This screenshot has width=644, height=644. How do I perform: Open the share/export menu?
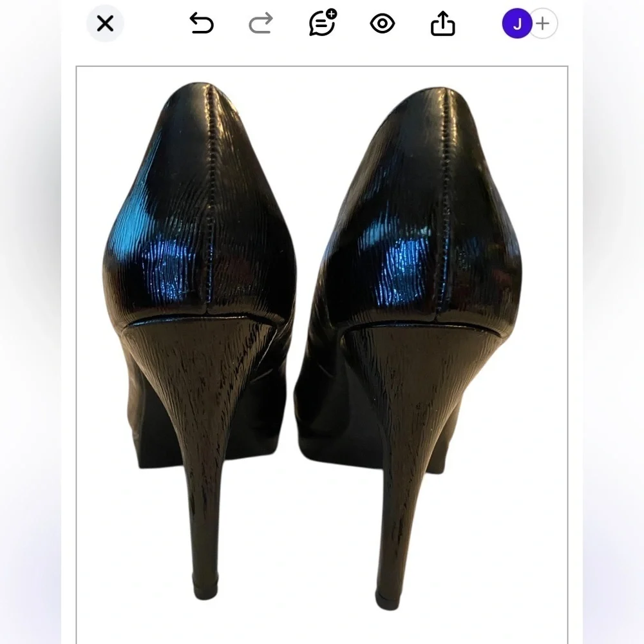pos(443,23)
